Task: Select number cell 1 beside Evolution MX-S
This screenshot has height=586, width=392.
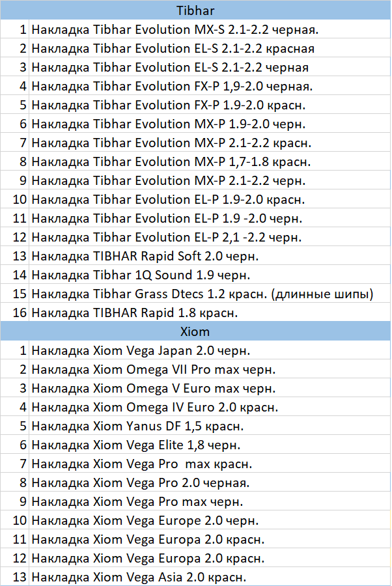Action: tap(14, 29)
